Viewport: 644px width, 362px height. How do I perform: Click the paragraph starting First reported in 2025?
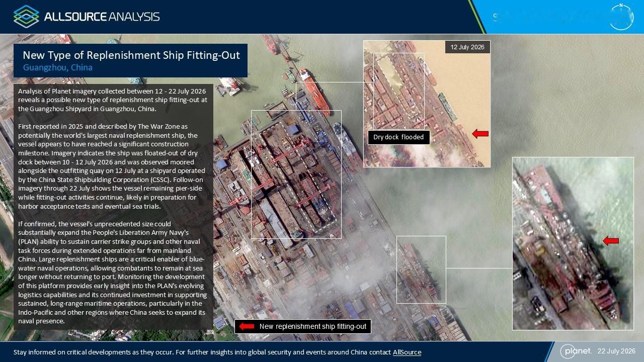coord(113,166)
